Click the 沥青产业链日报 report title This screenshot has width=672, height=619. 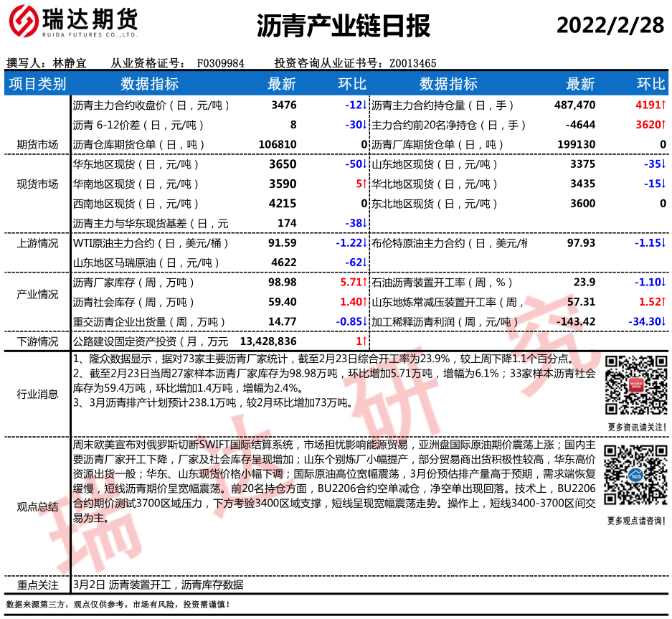tap(343, 26)
